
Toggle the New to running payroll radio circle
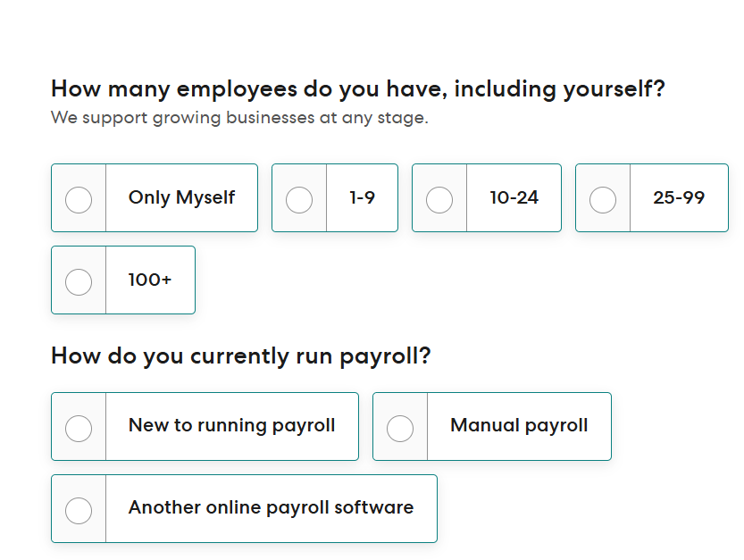click(x=79, y=428)
